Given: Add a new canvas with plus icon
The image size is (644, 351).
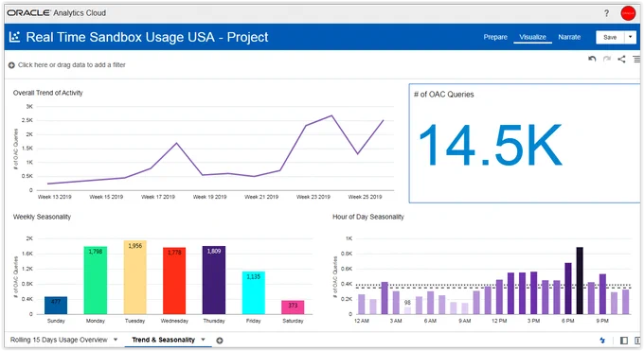Looking at the screenshot, I should click(220, 341).
